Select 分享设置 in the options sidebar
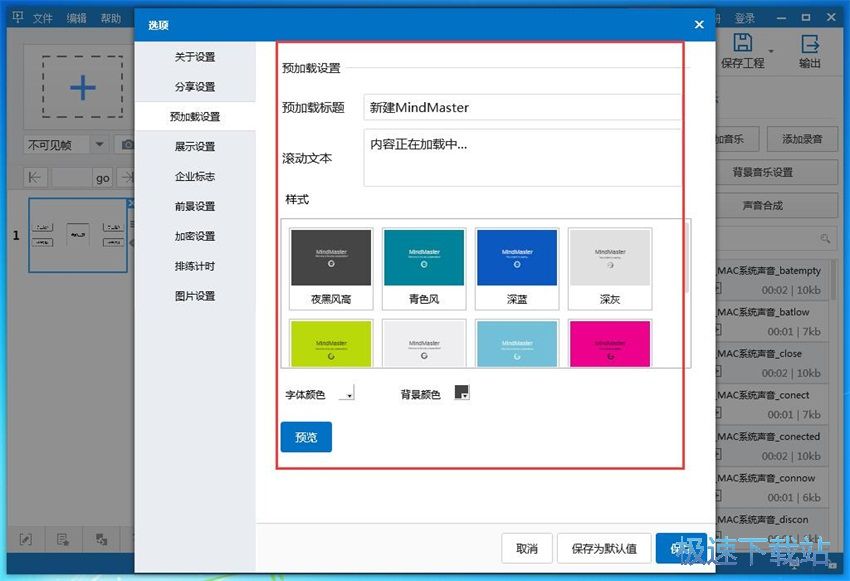 point(195,87)
